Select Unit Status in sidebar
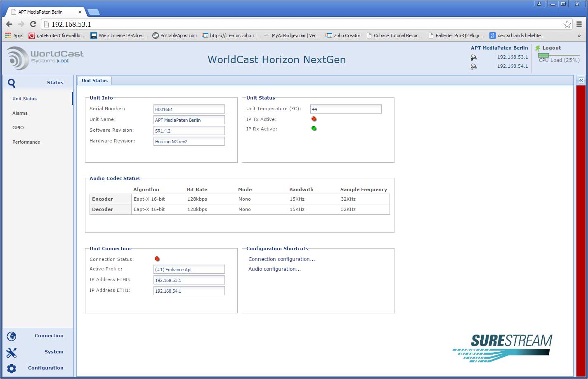The width and height of the screenshot is (588, 379). point(24,99)
